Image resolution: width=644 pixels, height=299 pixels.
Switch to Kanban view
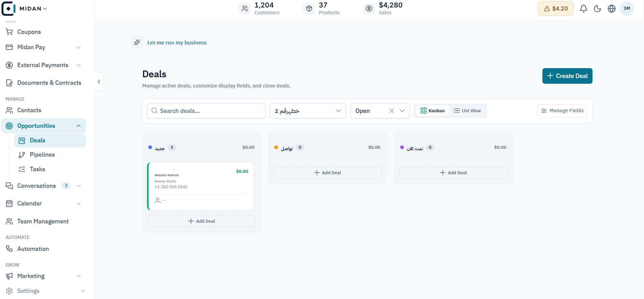(x=432, y=111)
